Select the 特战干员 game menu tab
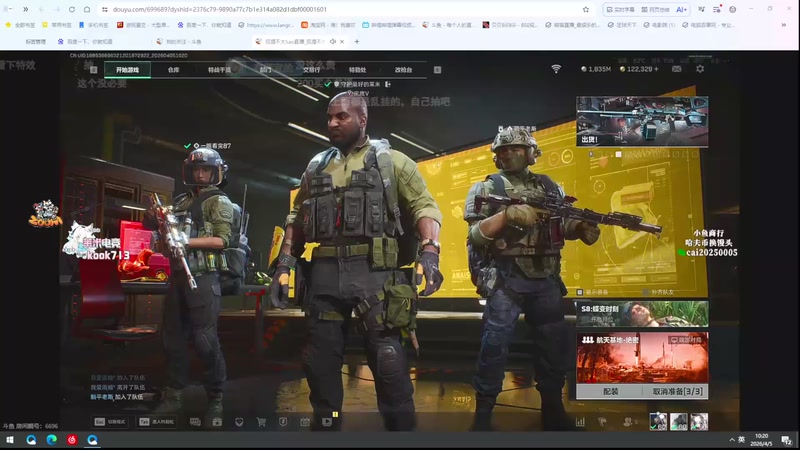The height and width of the screenshot is (450, 800). pos(219,70)
